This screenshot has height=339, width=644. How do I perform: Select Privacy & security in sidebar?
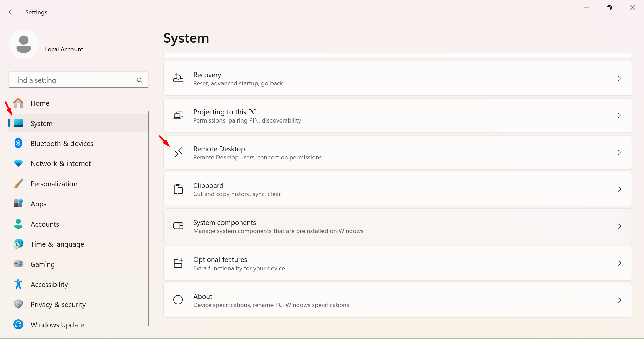58,305
